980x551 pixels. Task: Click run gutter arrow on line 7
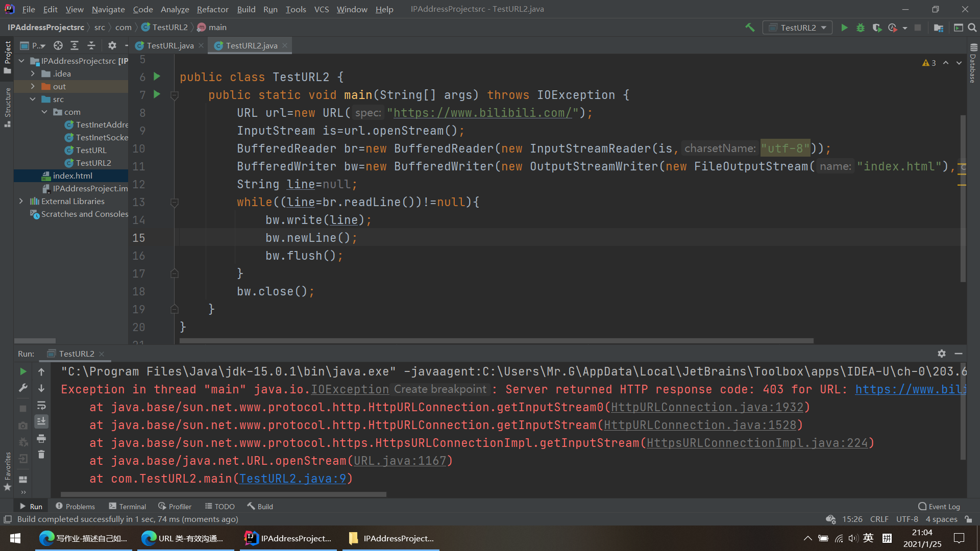(x=157, y=94)
